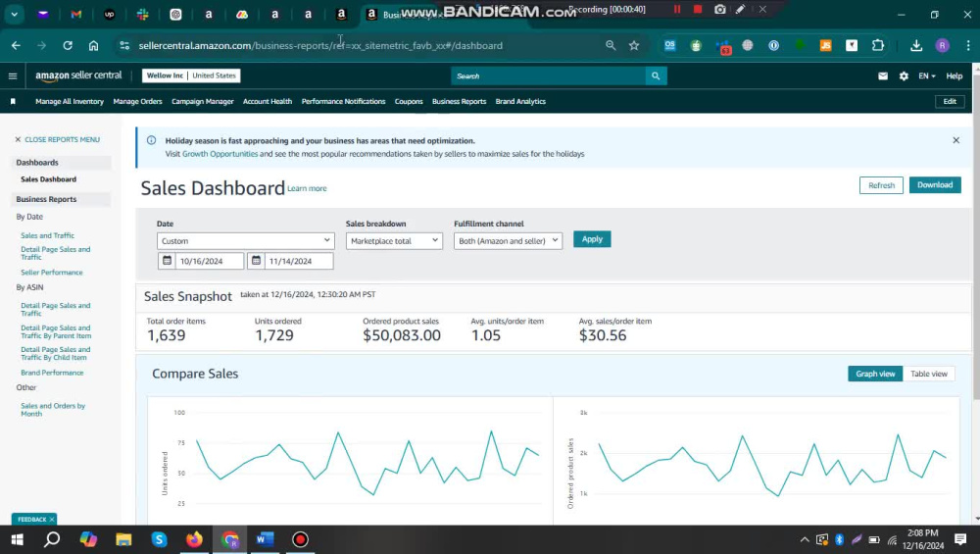Click the Wellow Inc United States selector
The height and width of the screenshot is (554, 980).
coord(191,76)
